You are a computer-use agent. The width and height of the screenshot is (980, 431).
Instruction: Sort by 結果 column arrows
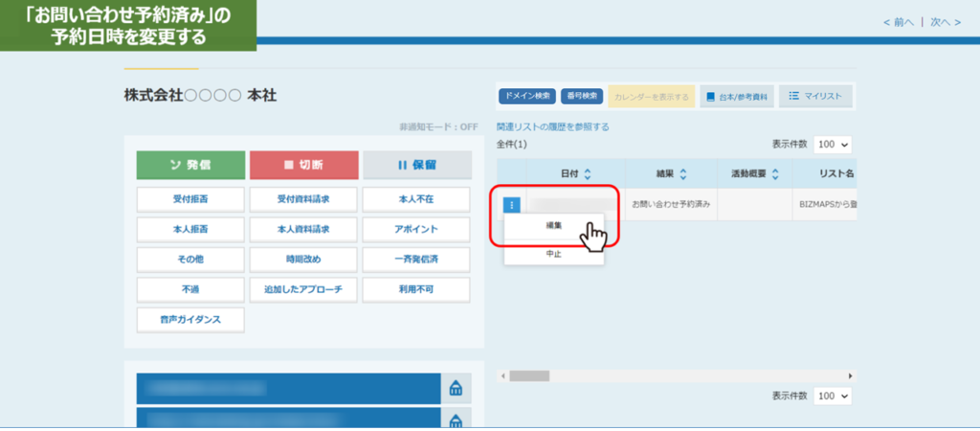[x=683, y=174]
